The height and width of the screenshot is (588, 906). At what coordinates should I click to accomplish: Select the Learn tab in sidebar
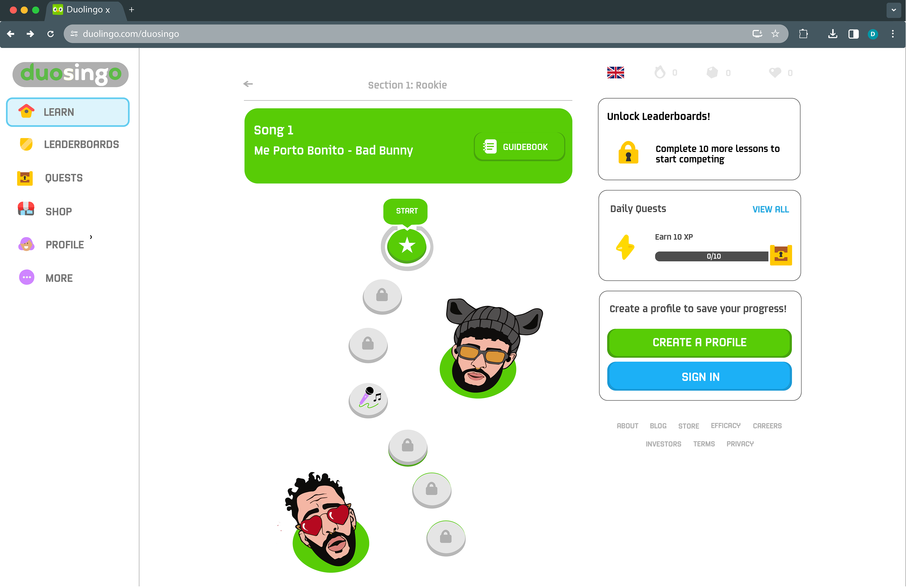(x=68, y=112)
